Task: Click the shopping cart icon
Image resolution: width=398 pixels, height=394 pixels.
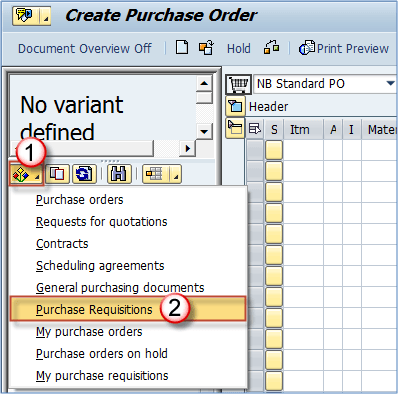Action: [238, 84]
